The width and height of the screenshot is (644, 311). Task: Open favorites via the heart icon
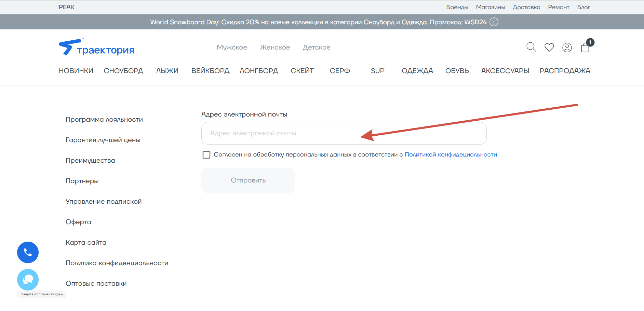coord(549,48)
